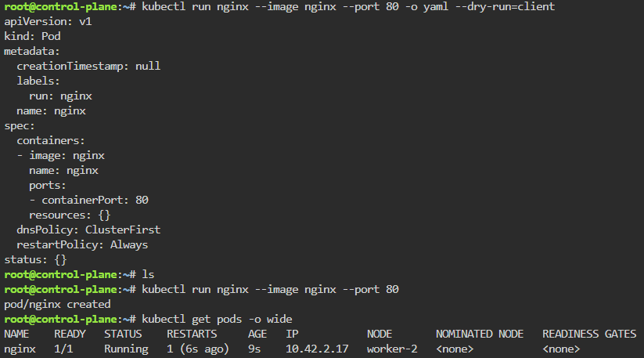Click the creationTimestamp: null line
The width and height of the screenshot is (644, 358).
88,66
